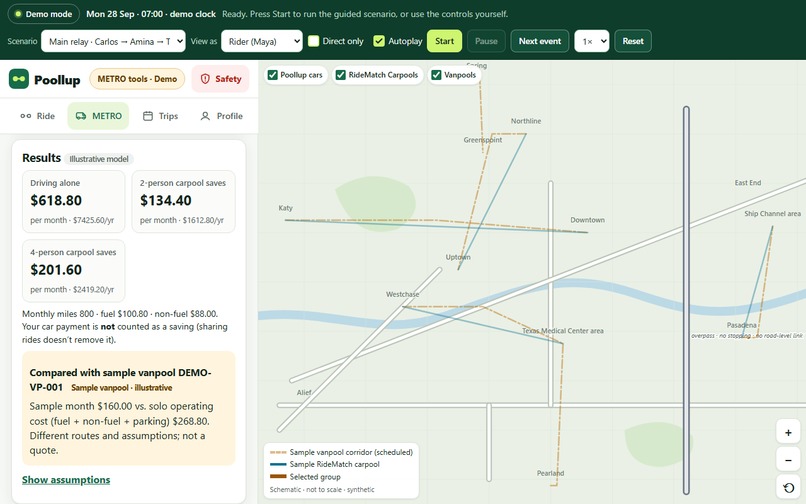
Task: Open the Trips tab
Action: (160, 116)
